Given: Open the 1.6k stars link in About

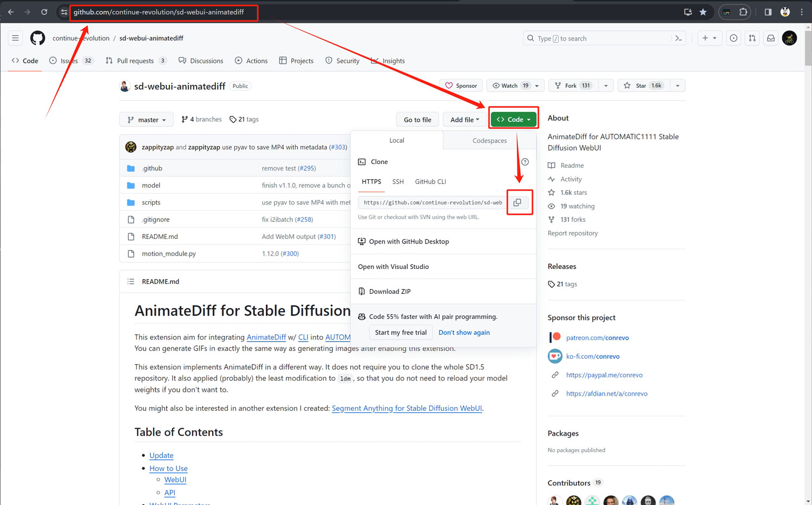Looking at the screenshot, I should click(x=573, y=193).
